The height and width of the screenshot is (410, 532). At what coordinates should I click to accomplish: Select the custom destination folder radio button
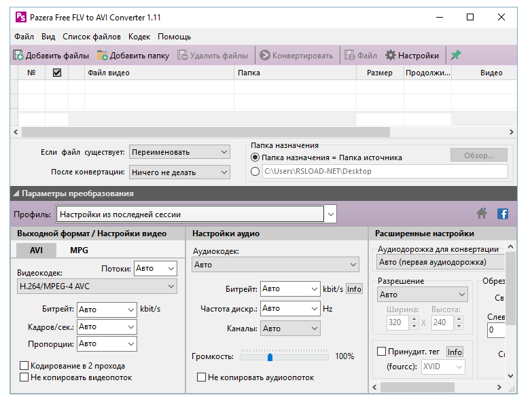pos(255,172)
